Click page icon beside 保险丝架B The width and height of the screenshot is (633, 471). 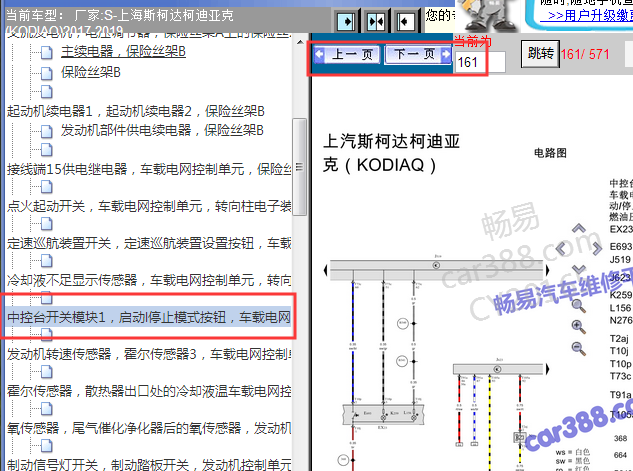47,73
